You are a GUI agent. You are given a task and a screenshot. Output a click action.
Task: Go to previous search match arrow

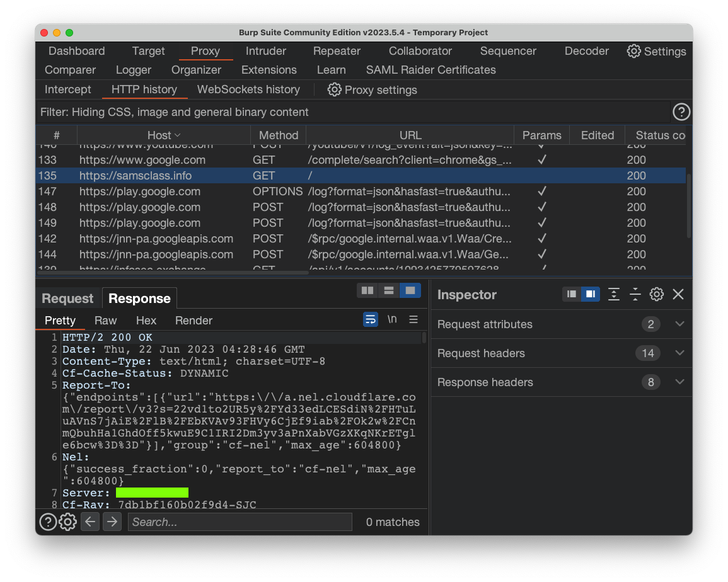point(90,522)
